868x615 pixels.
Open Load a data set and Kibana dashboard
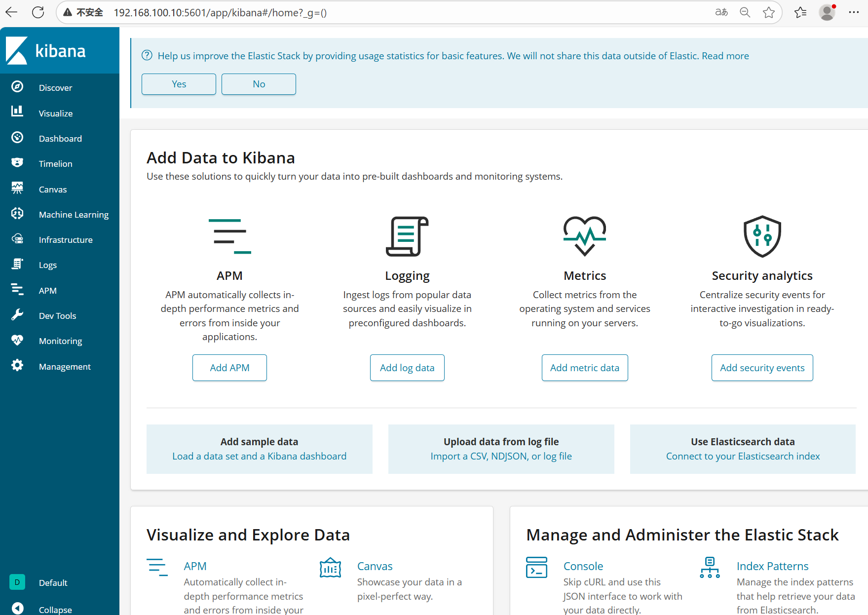pos(259,456)
